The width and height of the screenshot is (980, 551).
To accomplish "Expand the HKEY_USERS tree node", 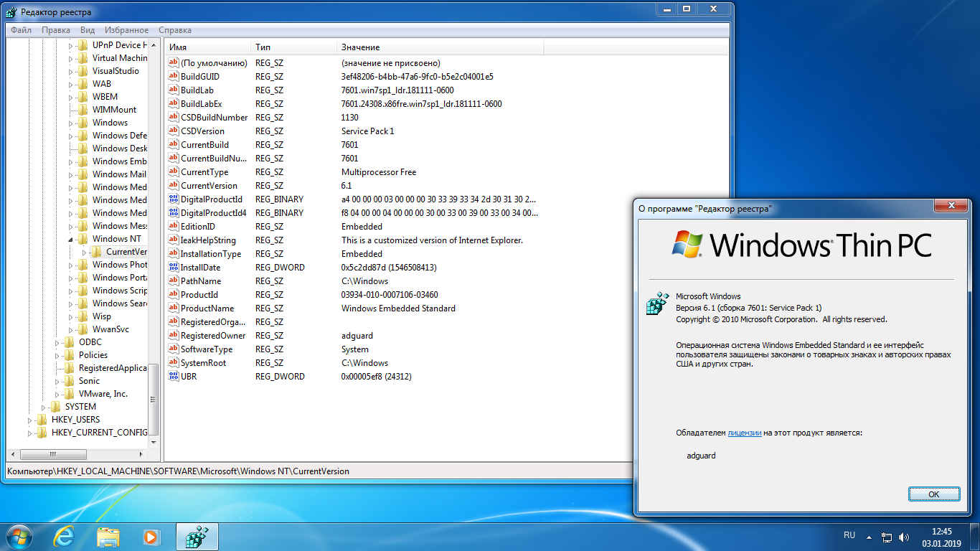I will [30, 420].
